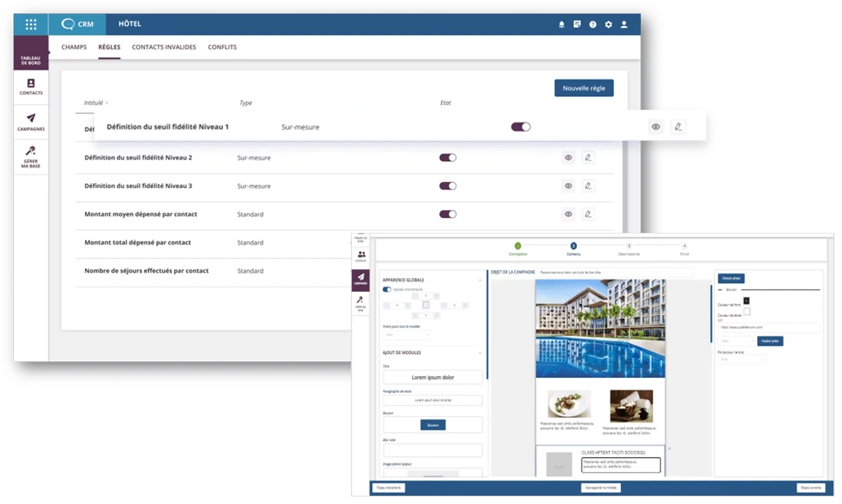Switch to the Champs tab
Image resolution: width=842 pixels, height=504 pixels.
click(74, 47)
